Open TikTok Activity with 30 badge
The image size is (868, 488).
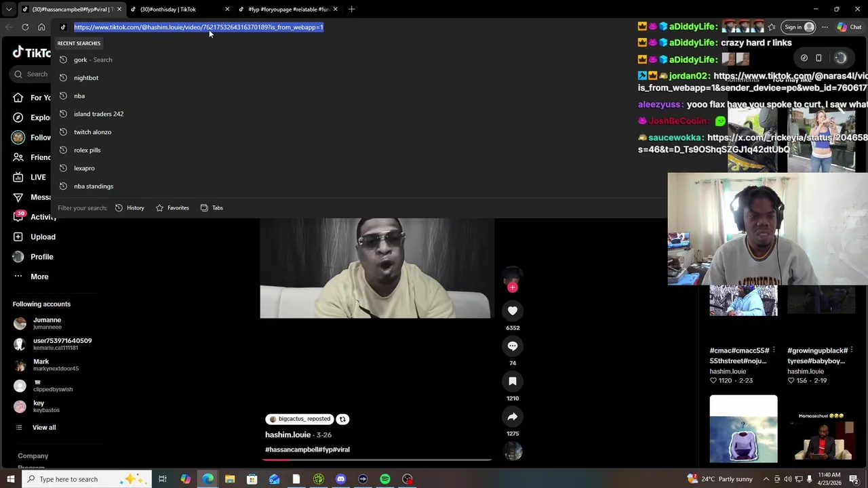click(34, 217)
